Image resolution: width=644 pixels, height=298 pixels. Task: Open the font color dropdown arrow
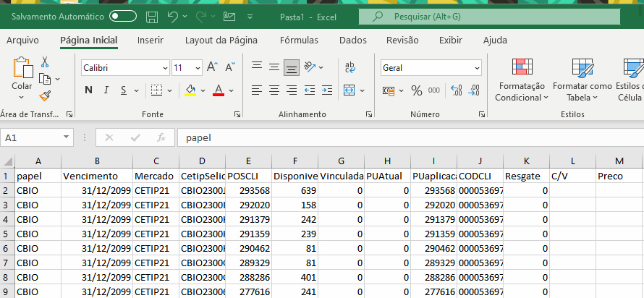(x=232, y=90)
